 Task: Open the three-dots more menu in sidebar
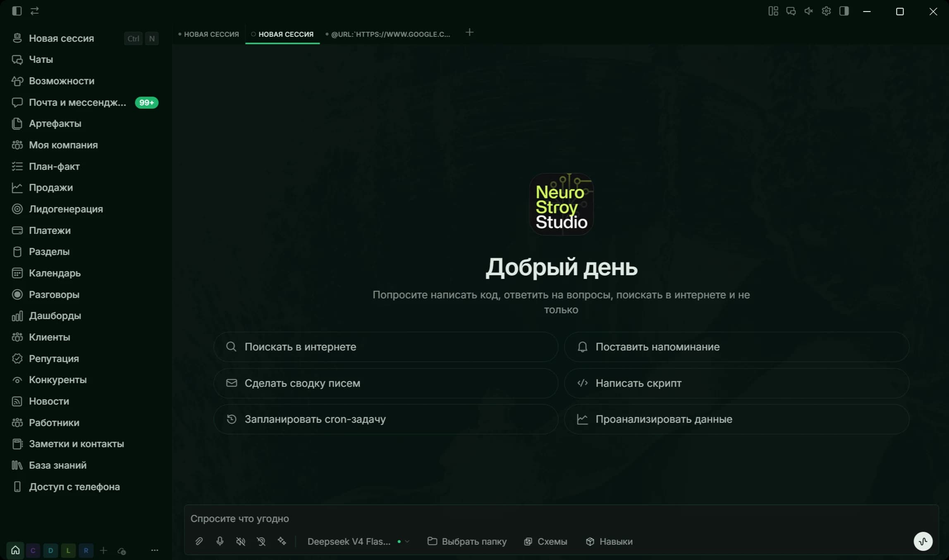[x=155, y=550]
